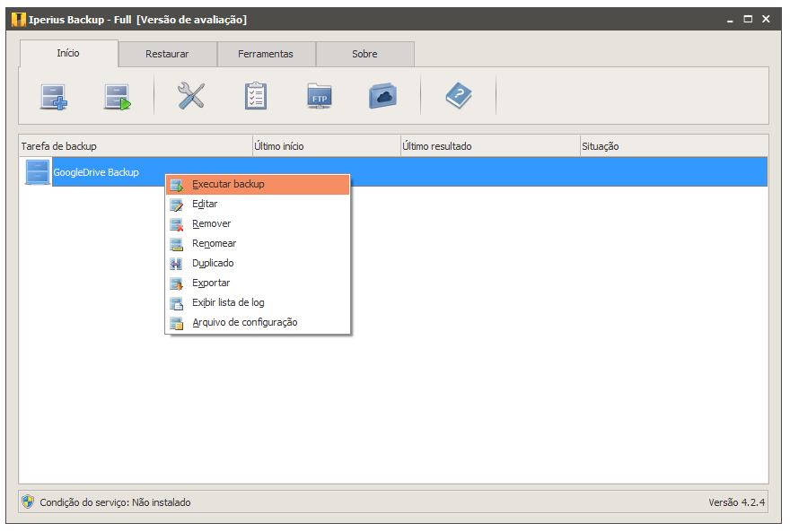
Task: Select Exportar in the context menu
Action: (x=258, y=283)
